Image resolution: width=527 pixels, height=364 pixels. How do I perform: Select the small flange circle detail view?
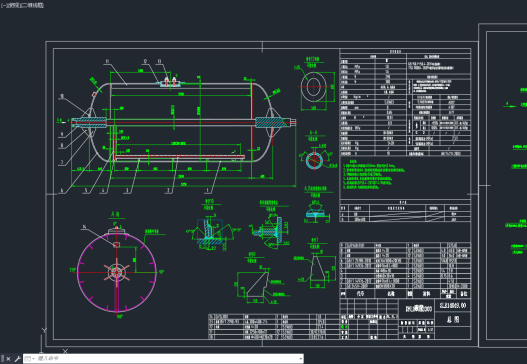[x=314, y=87]
